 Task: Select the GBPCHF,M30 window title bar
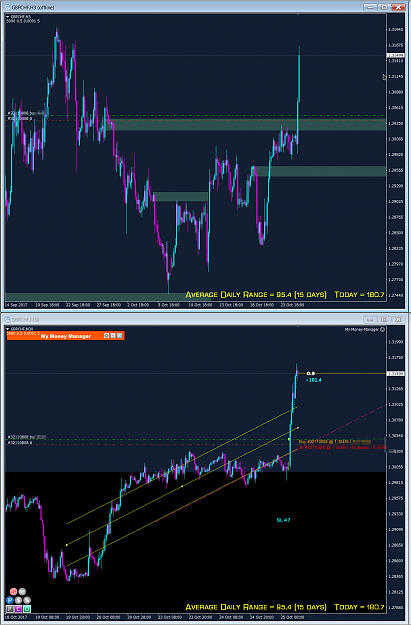[183, 320]
